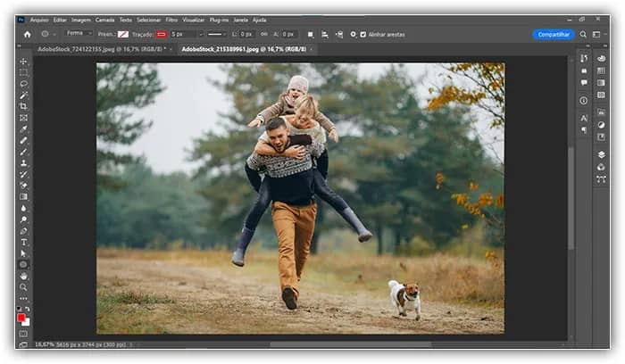
Task: Select the Crop tool
Action: pos(24,106)
